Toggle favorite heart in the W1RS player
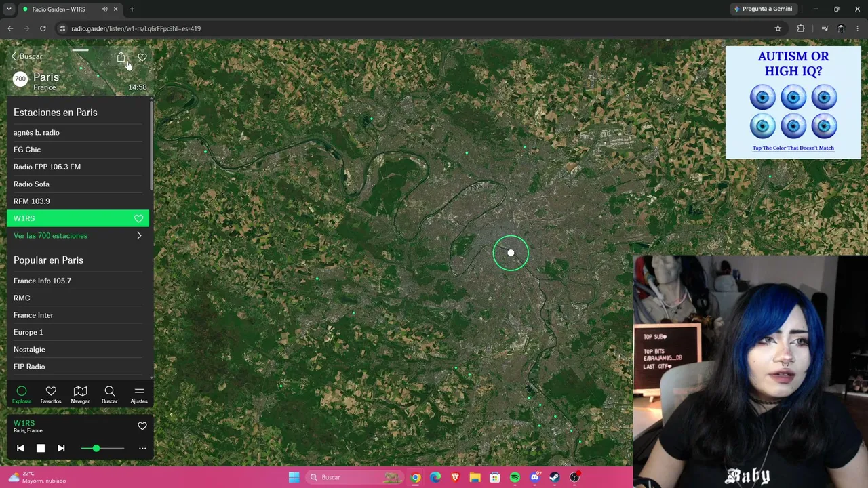Viewport: 868px width, 488px height. [142, 426]
